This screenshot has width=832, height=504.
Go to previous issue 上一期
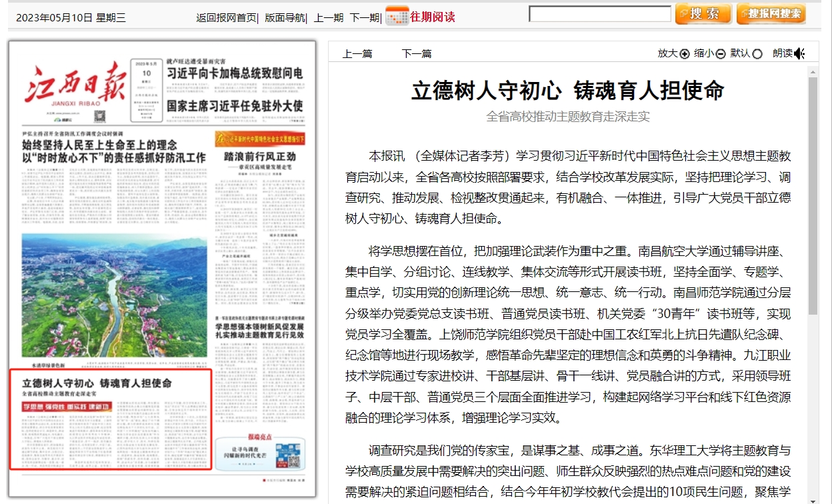329,18
